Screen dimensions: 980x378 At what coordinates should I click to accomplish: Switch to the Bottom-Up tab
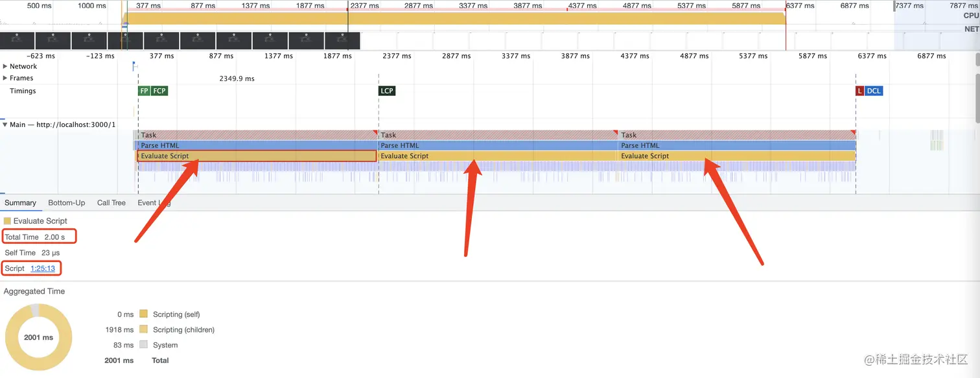click(67, 203)
